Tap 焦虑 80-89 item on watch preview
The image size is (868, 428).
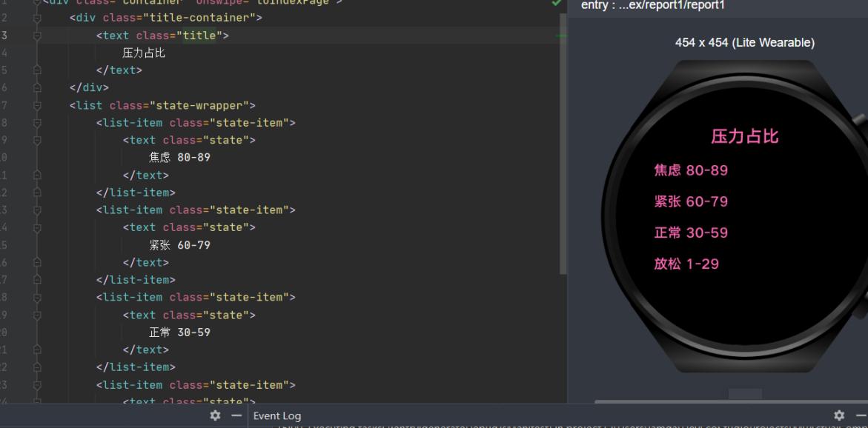click(690, 170)
